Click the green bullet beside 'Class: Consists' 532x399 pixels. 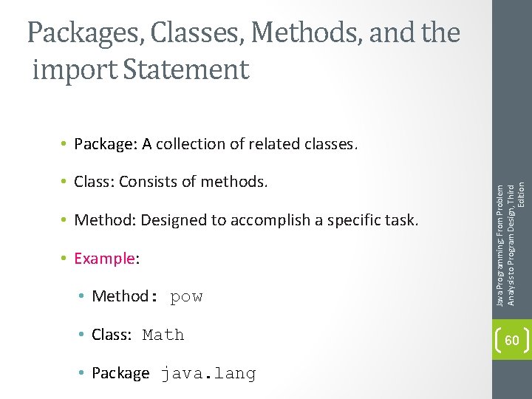[x=64, y=181]
